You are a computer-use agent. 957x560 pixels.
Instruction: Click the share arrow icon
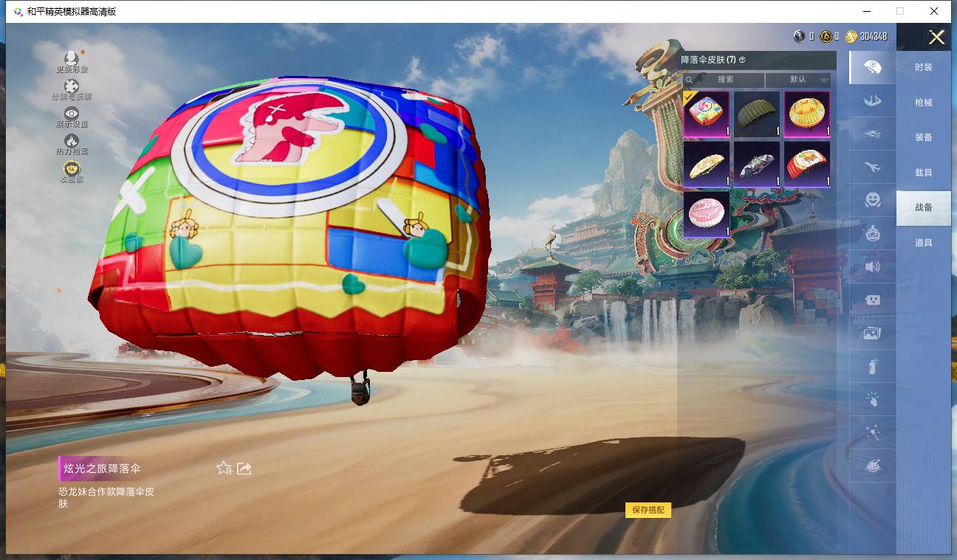pyautogui.click(x=244, y=468)
